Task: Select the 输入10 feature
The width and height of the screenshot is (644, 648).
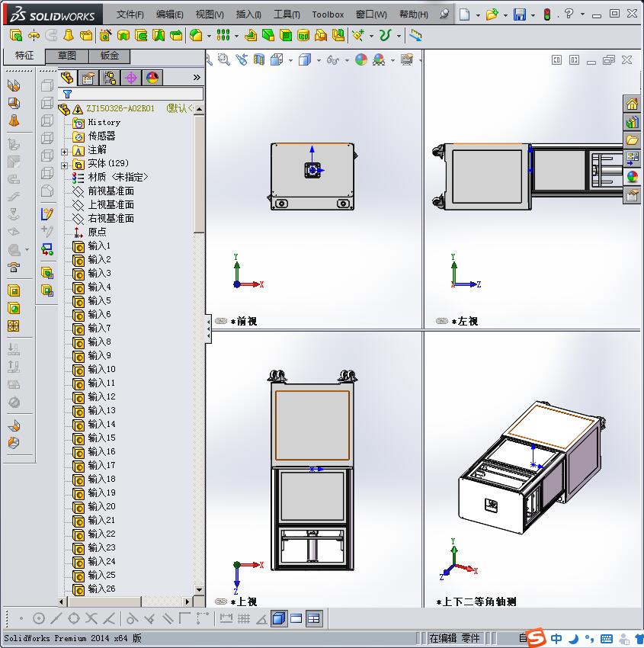Action: (x=101, y=369)
